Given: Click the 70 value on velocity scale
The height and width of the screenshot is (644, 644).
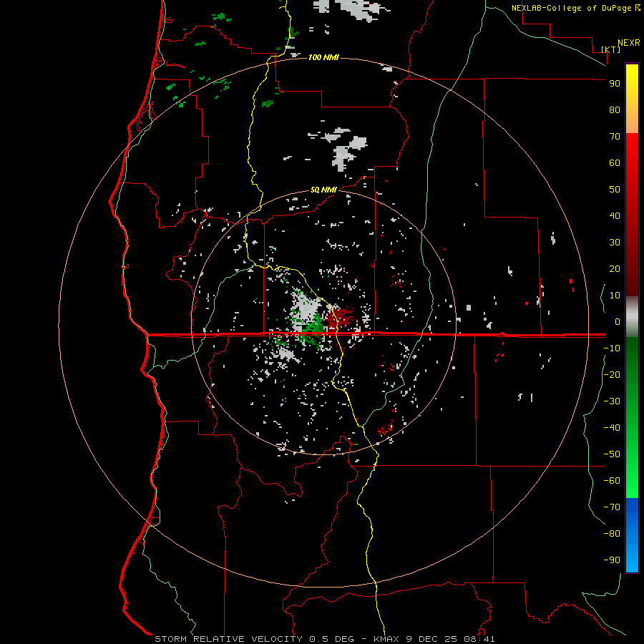Looking at the screenshot, I should click(615, 137).
